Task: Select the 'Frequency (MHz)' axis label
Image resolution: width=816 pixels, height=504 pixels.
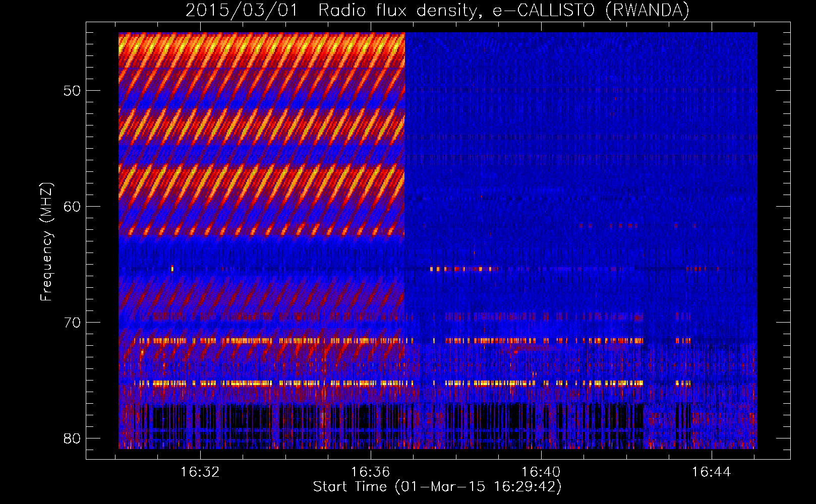Action: [46, 242]
